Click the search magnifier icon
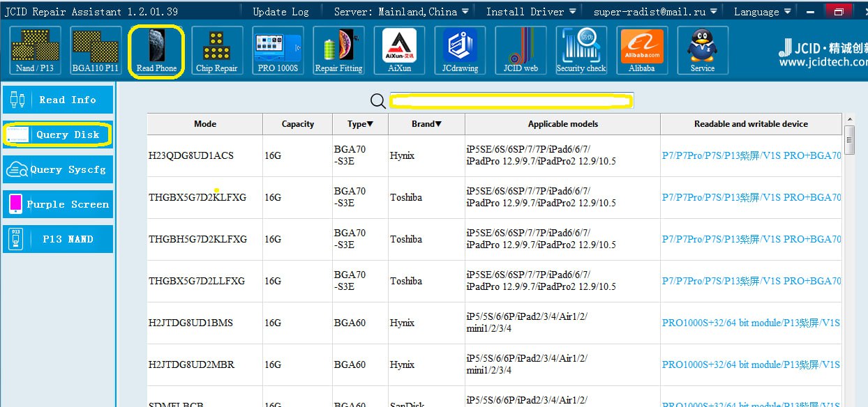Viewport: 868px width, 407px height. pos(378,101)
